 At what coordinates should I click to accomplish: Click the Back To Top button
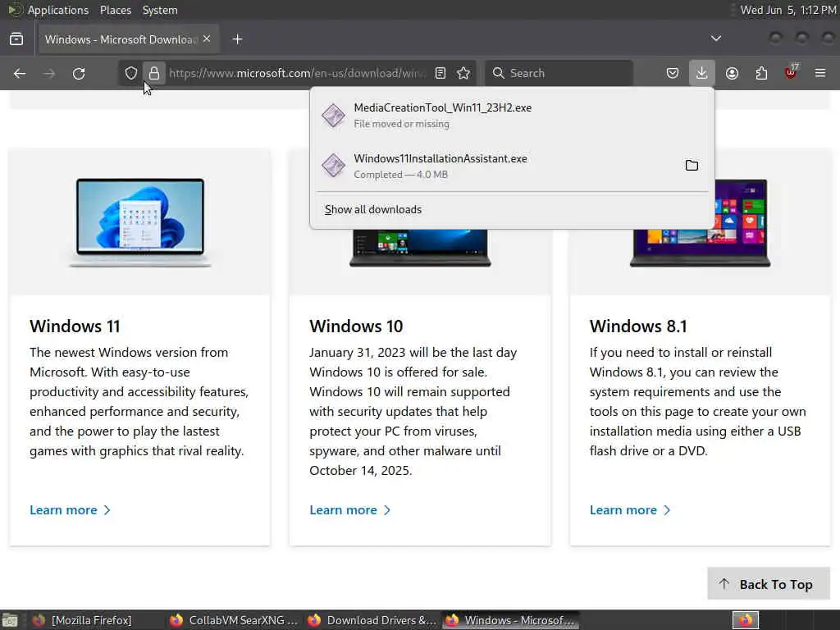(768, 584)
